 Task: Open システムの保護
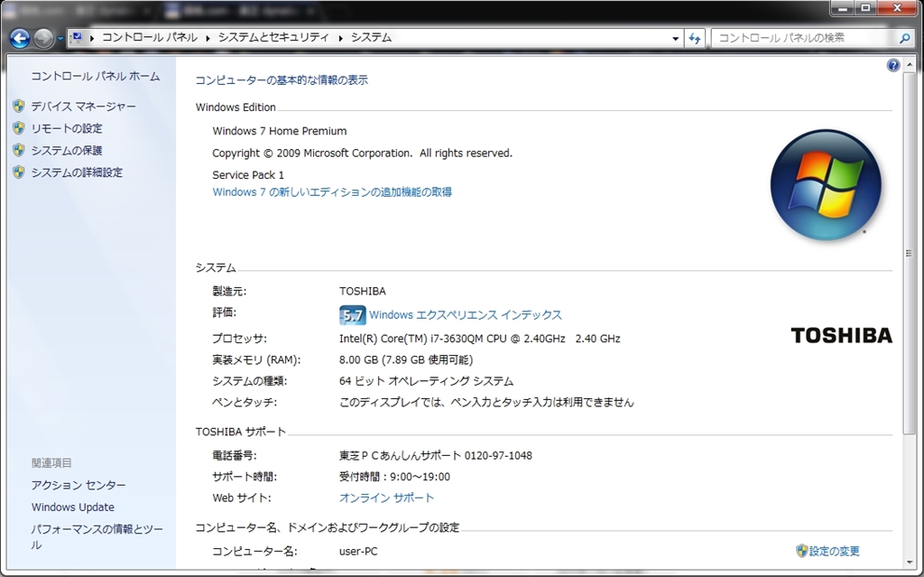(67, 151)
